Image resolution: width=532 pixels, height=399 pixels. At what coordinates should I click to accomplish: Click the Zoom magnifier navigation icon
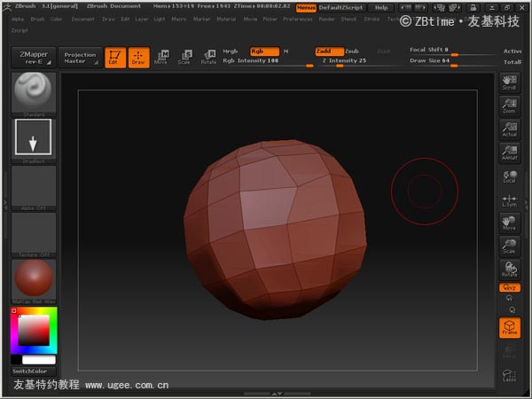(x=509, y=106)
